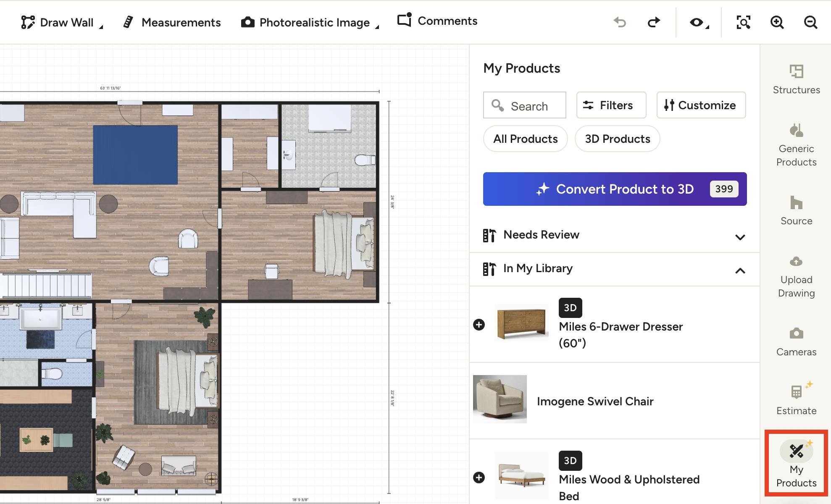Click the Draw Wall icon

(28, 22)
